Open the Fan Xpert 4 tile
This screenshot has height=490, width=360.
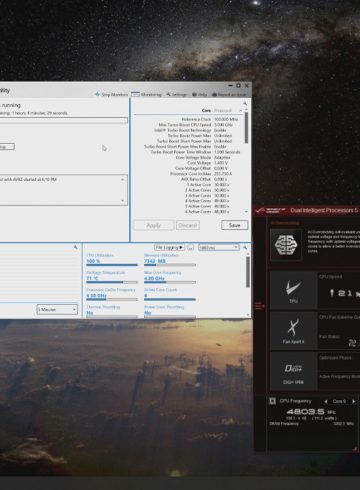tap(293, 331)
